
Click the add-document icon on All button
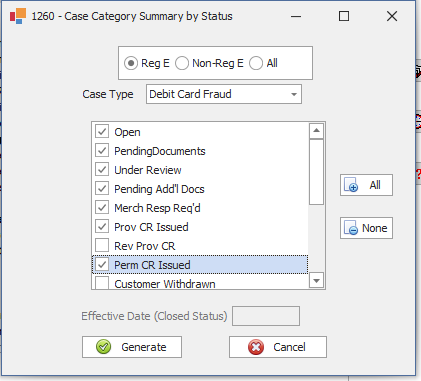coord(351,185)
